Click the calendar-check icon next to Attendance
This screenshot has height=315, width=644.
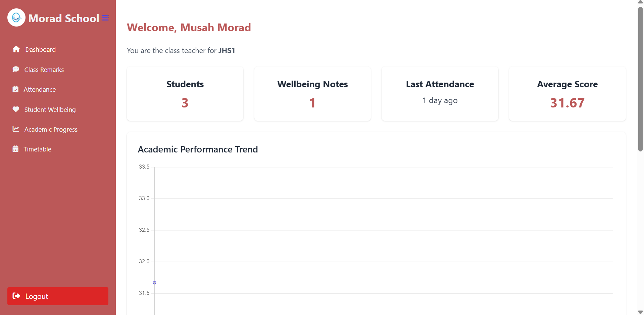point(16,89)
